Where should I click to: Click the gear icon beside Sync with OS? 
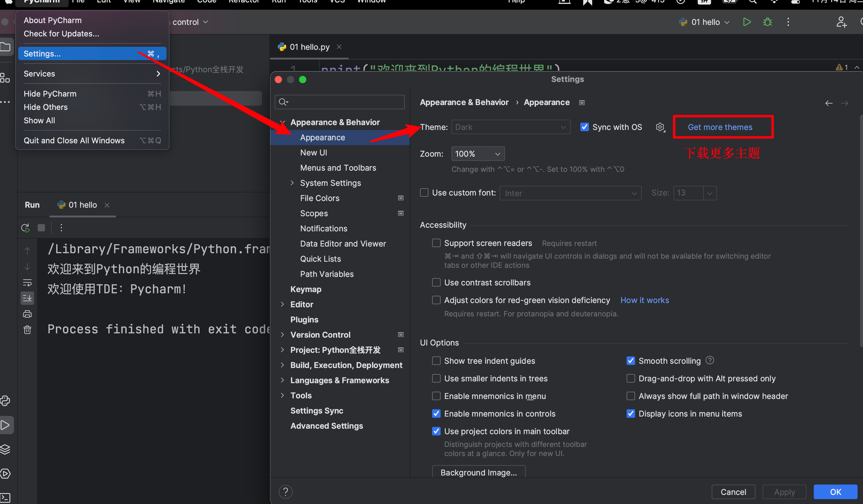tap(660, 127)
